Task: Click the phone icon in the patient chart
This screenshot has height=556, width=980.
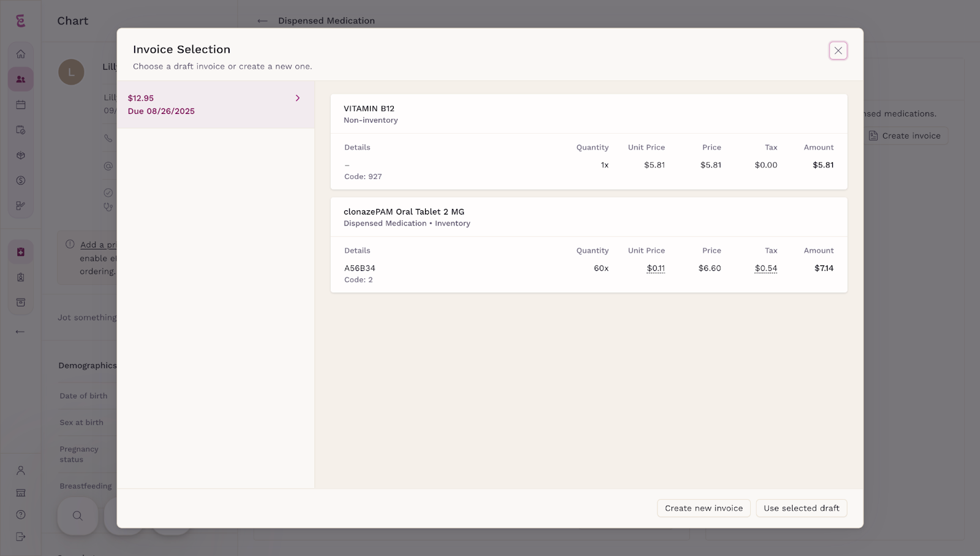Action: tap(108, 139)
